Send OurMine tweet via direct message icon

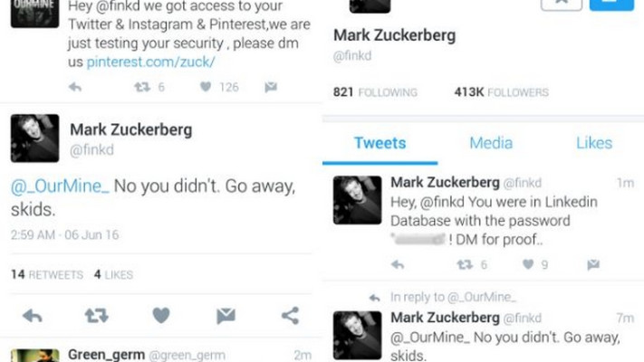pyautogui.click(x=270, y=88)
